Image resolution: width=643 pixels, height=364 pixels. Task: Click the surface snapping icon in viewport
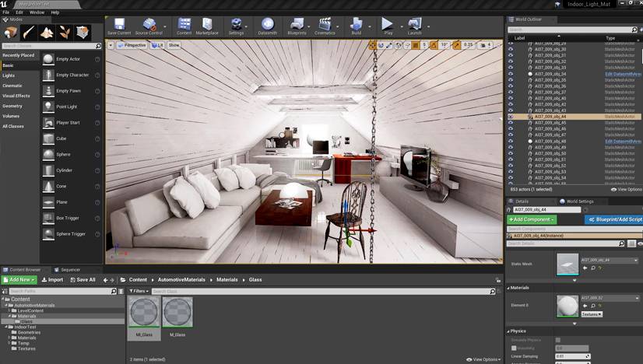(x=407, y=45)
